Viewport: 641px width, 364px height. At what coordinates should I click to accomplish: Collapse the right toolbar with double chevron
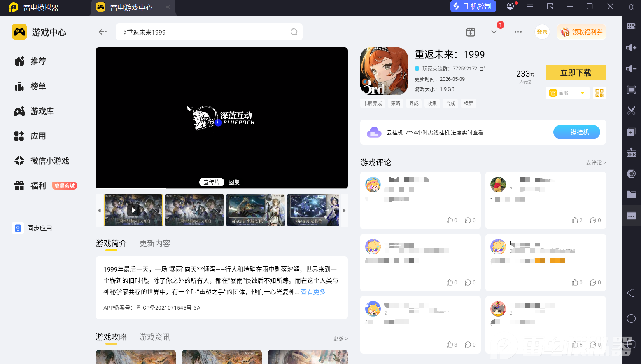pyautogui.click(x=631, y=7)
